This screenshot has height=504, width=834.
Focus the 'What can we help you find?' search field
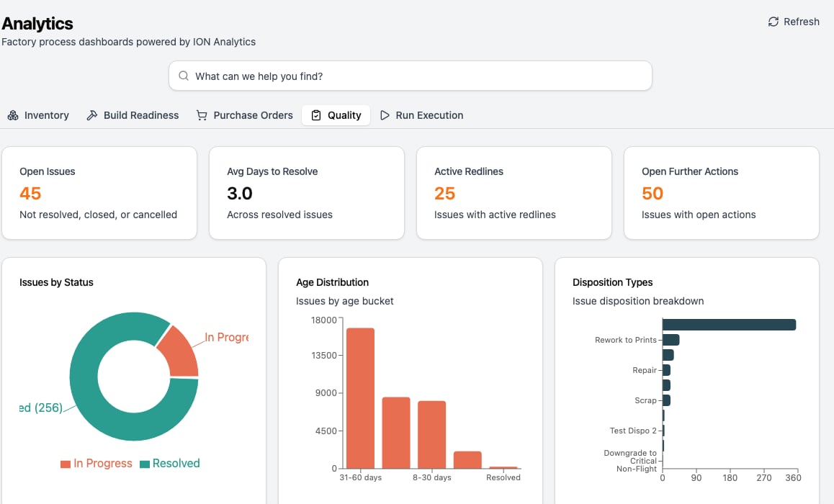click(410, 76)
